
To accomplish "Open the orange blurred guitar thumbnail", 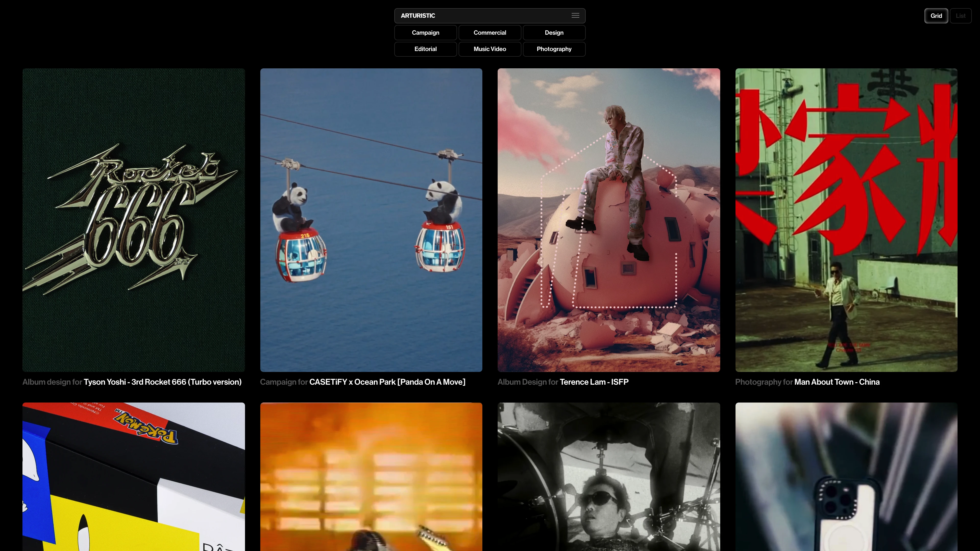I will click(x=371, y=477).
